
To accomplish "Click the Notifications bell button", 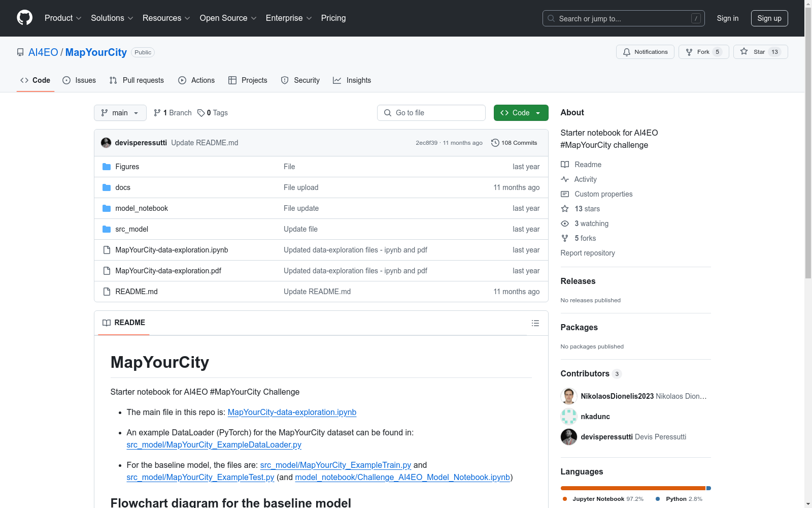I will tap(645, 52).
